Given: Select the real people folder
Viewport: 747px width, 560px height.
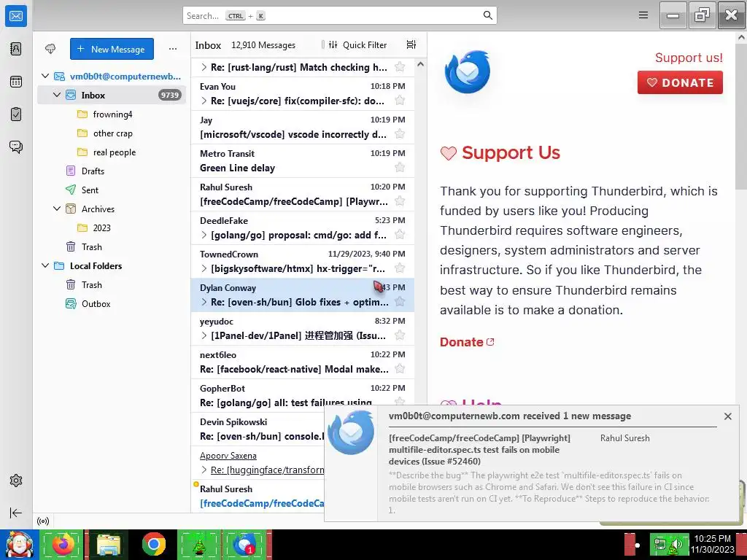Looking at the screenshot, I should (x=112, y=152).
